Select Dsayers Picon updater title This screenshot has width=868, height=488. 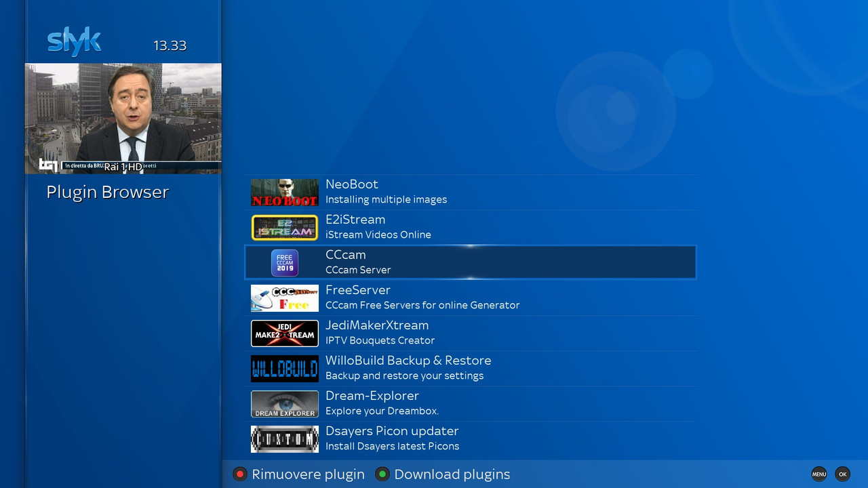pyautogui.click(x=392, y=431)
